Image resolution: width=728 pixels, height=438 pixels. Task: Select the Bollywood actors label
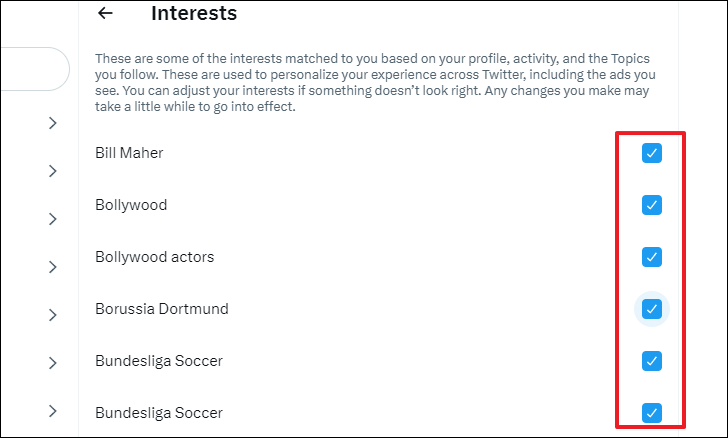[x=154, y=257]
